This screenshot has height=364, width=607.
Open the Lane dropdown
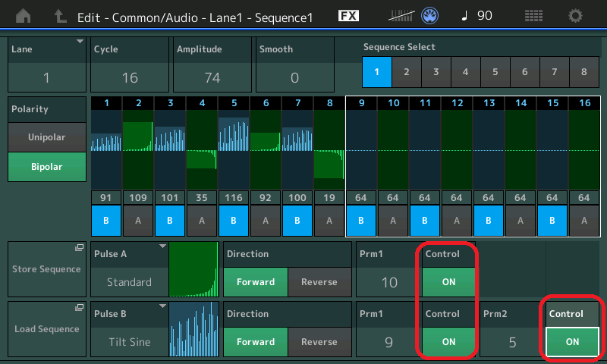tap(47, 64)
